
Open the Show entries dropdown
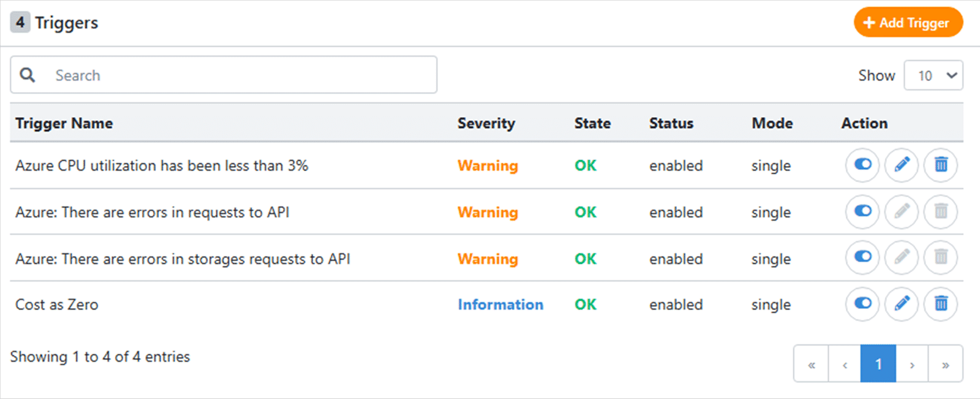(x=933, y=75)
